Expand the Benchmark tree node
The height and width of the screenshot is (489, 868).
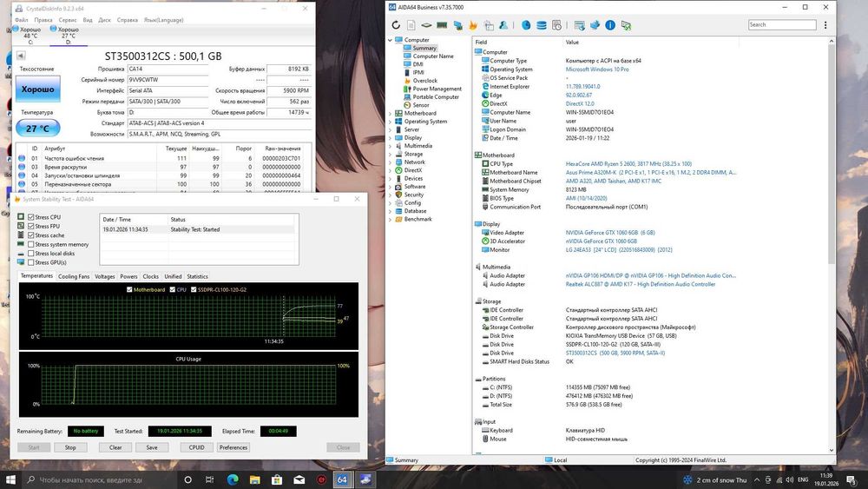(390, 219)
